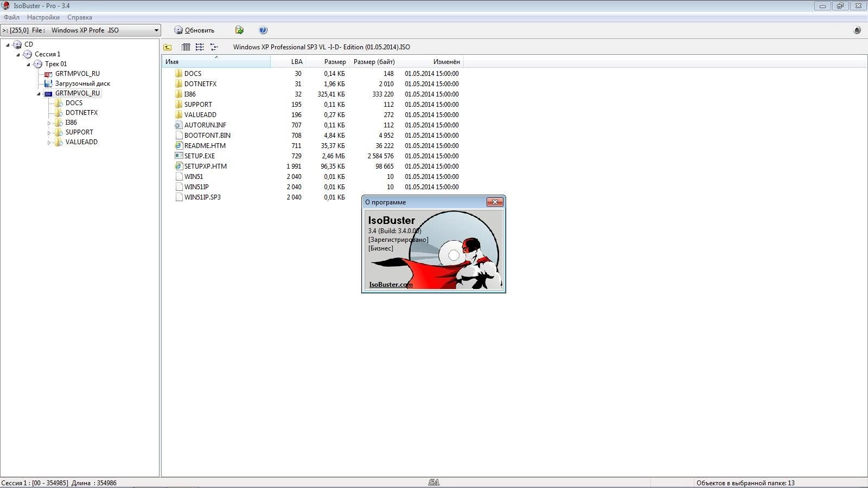Screen dimensions: 868x488
Task: Expand the SUPPORT folder in tree
Action: 49,133
